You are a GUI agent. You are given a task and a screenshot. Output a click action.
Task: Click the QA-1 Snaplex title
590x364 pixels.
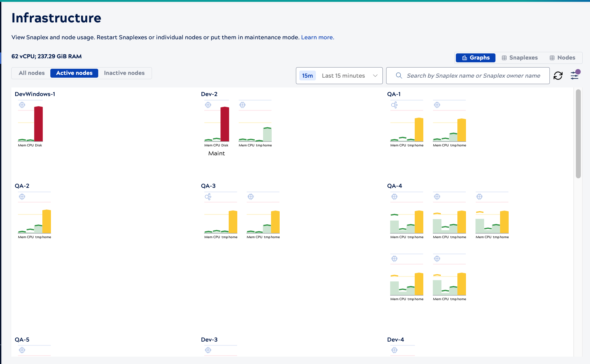[394, 94]
